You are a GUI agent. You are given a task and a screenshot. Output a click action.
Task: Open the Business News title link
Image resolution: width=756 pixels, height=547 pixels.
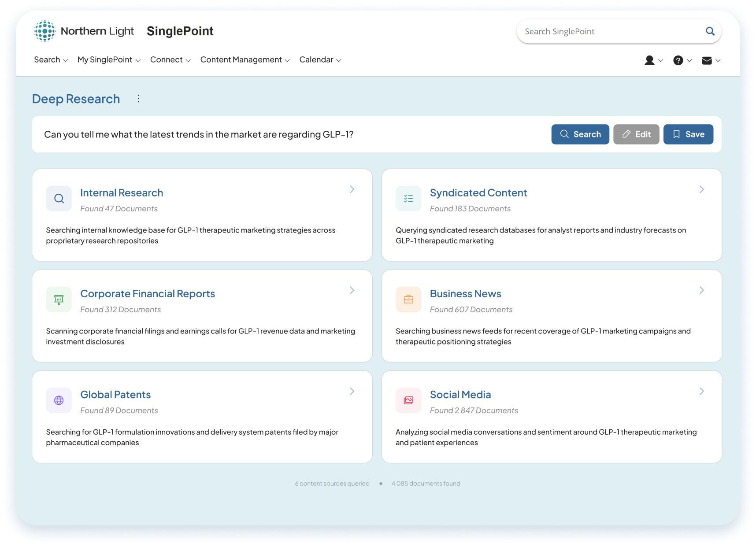pos(466,294)
